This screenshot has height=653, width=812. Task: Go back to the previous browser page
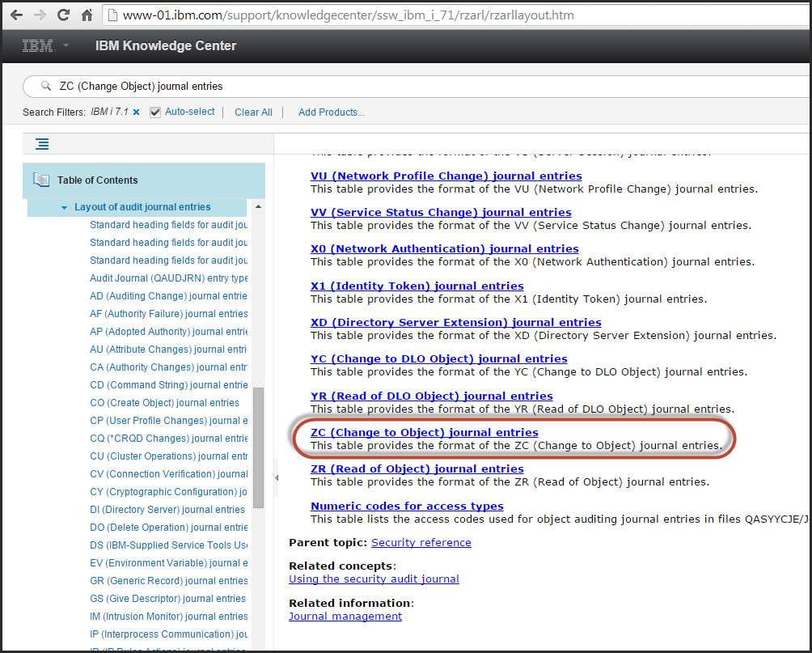(x=16, y=15)
